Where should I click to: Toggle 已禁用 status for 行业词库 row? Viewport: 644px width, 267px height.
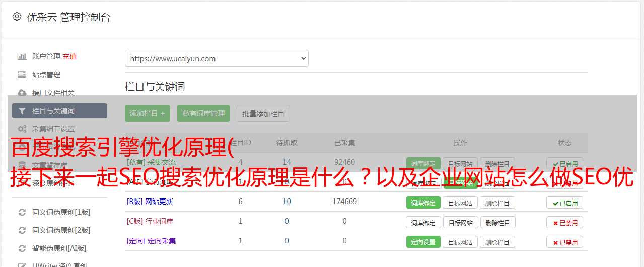click(565, 222)
